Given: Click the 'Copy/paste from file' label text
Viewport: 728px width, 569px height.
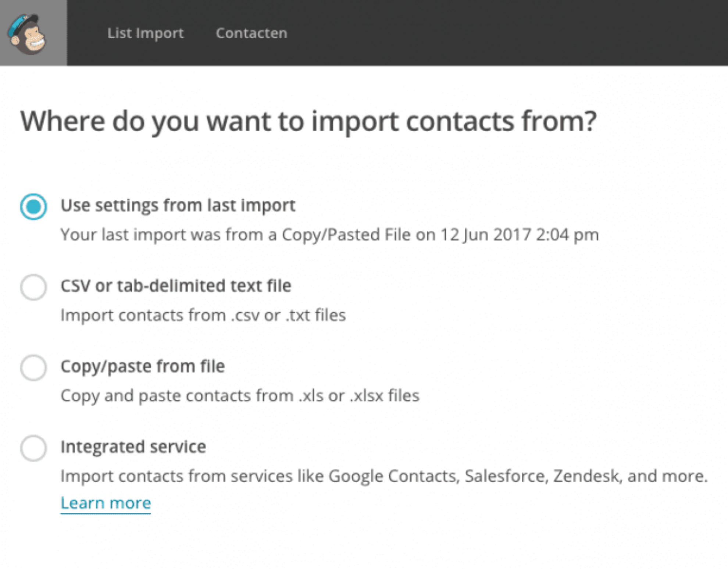Looking at the screenshot, I should pos(143,366).
